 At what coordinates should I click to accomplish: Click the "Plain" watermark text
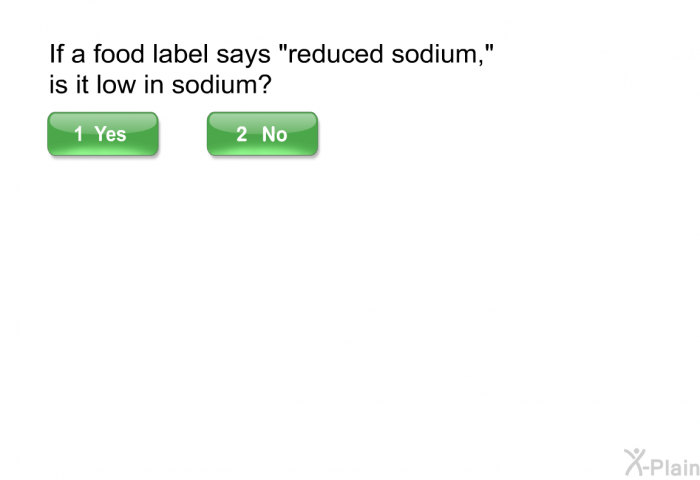coord(673,463)
